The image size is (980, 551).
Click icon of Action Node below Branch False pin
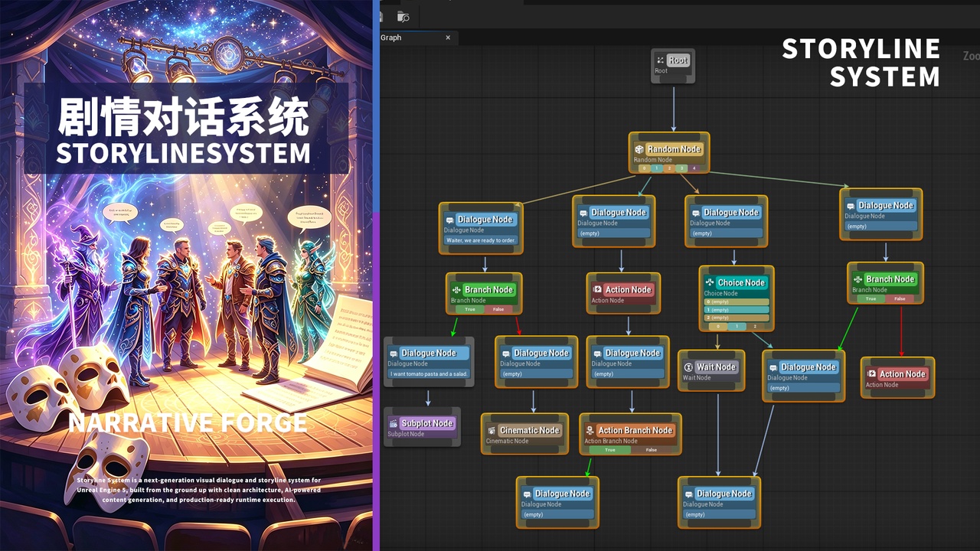pos(871,374)
